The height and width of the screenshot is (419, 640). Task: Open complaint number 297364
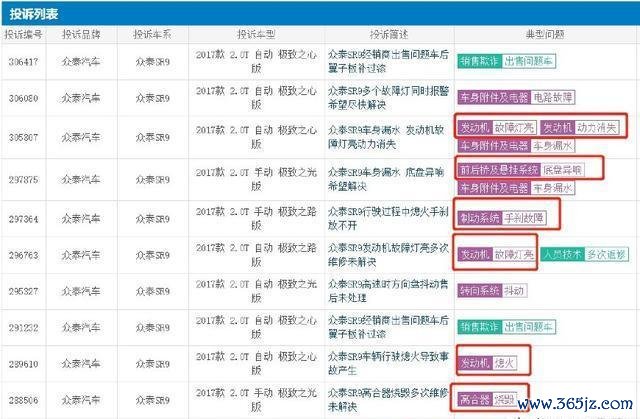coord(23,219)
